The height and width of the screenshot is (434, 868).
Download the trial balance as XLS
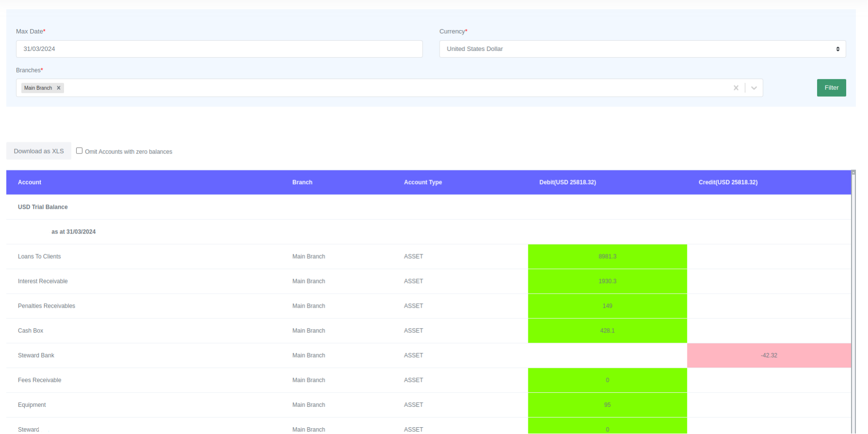click(39, 151)
